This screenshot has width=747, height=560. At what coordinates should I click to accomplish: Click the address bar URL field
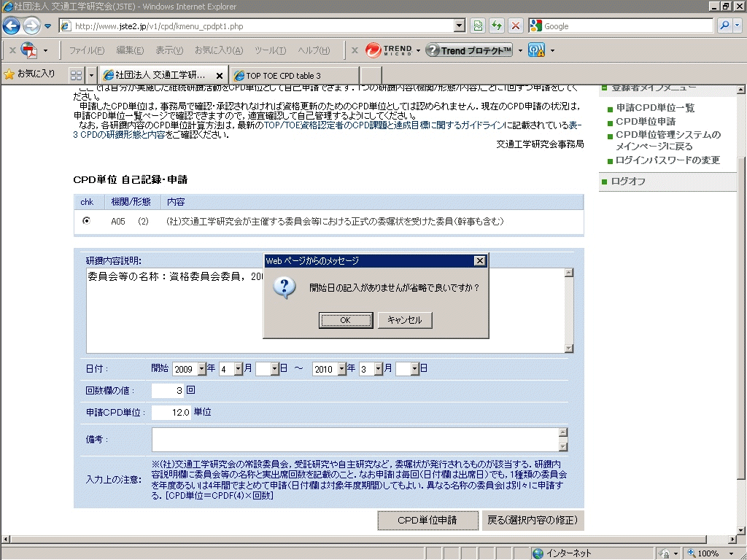258,26
